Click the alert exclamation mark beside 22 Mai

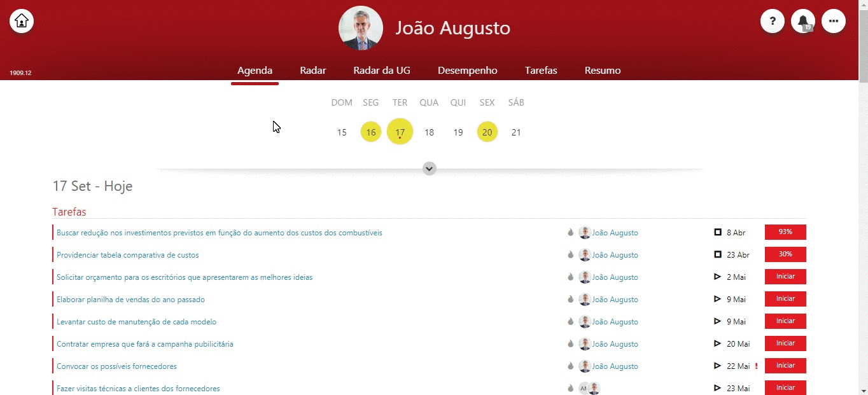[x=756, y=366]
